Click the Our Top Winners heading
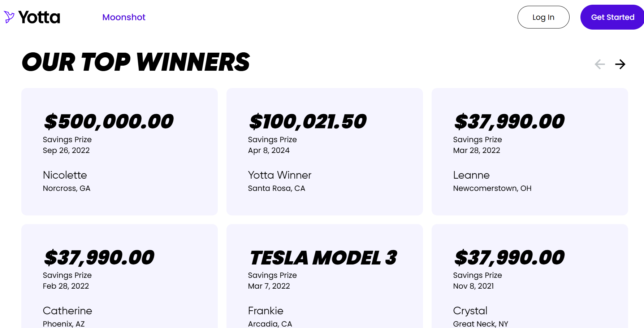 point(136,62)
